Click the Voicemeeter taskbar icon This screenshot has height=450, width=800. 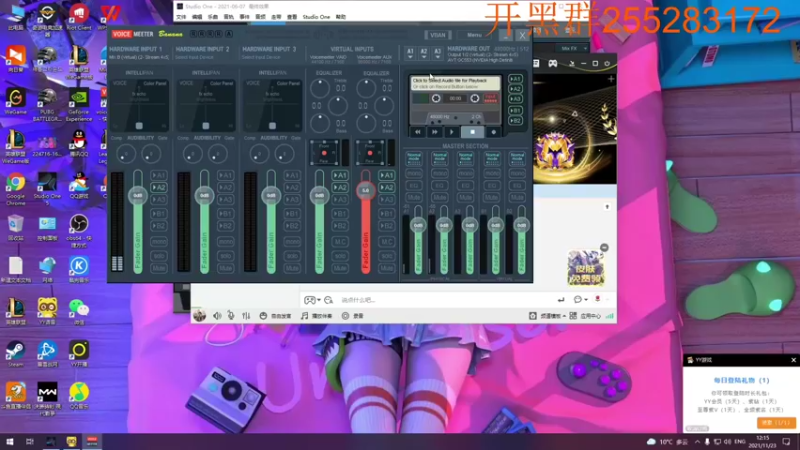pyautogui.click(x=92, y=442)
